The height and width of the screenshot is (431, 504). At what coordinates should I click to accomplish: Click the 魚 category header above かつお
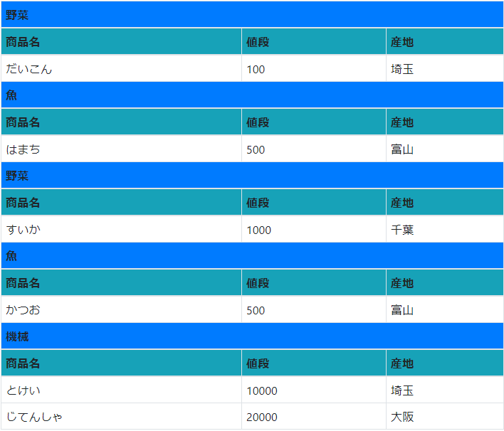pyautogui.click(x=252, y=255)
